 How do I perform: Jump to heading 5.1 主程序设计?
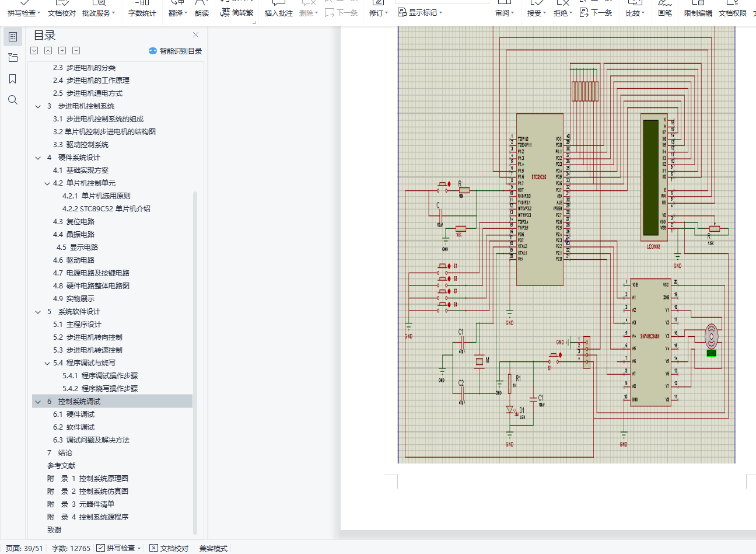(78, 325)
